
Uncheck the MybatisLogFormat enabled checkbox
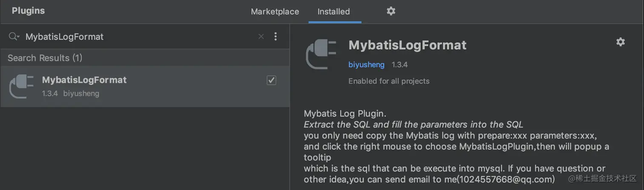tap(271, 80)
